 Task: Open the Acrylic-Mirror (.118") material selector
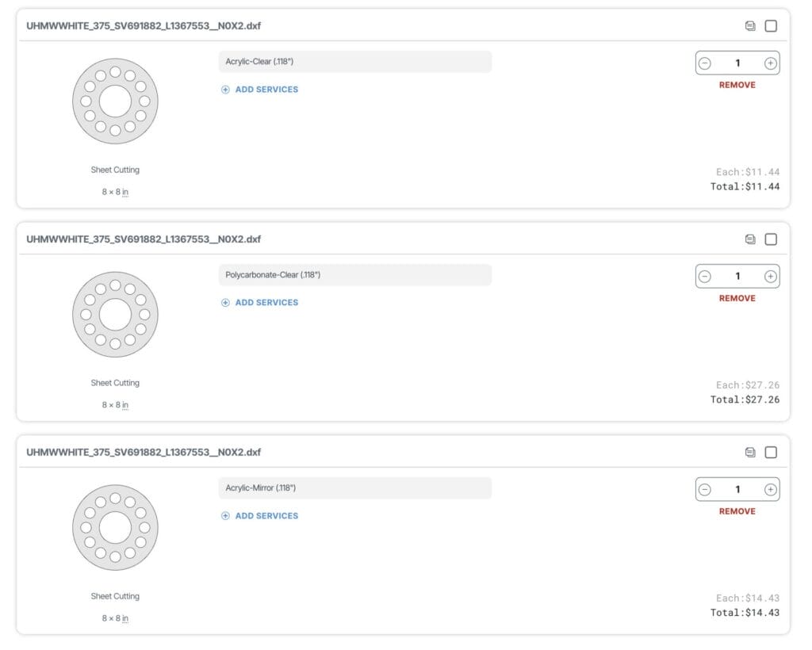[354, 488]
